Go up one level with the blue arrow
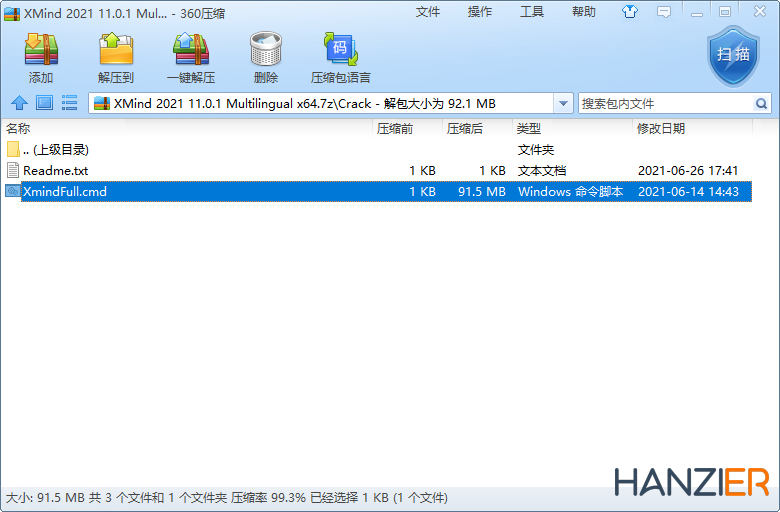Screen dimensions: 780x512 [x=19, y=103]
